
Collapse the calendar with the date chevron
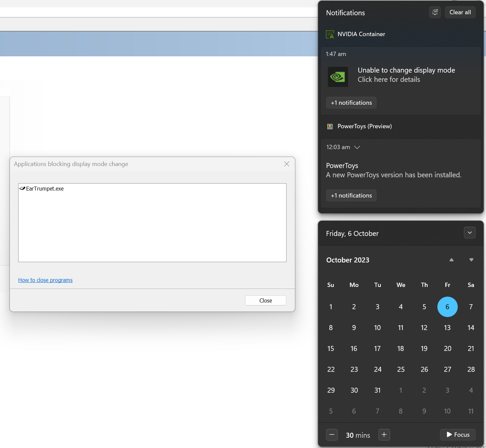point(469,233)
